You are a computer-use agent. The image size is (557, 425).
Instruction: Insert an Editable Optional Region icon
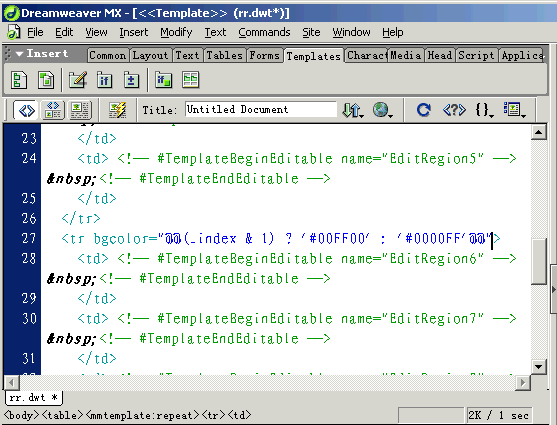pyautogui.click(x=163, y=80)
